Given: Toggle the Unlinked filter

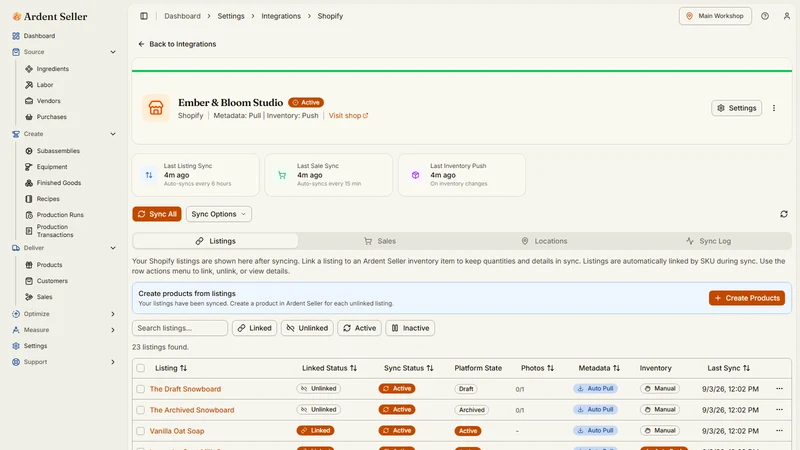Looking at the screenshot, I should point(307,328).
